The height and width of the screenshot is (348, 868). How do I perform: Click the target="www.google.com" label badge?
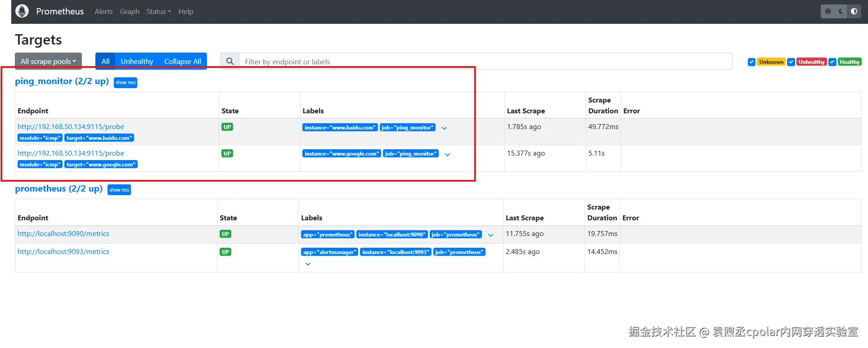[101, 165]
